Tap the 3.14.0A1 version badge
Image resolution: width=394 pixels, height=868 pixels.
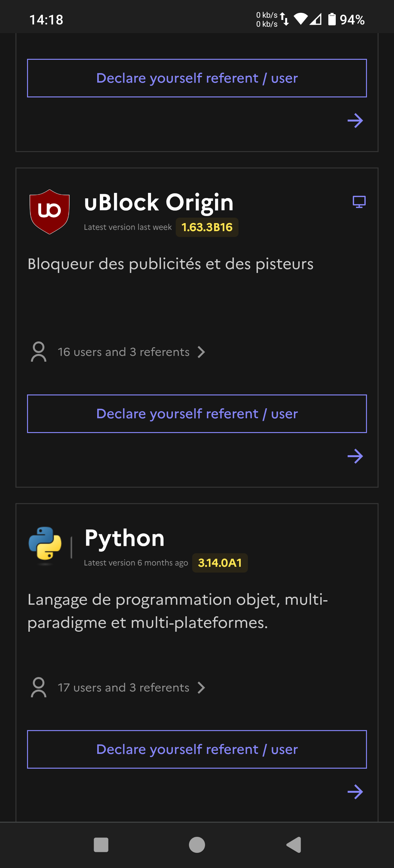click(x=220, y=563)
